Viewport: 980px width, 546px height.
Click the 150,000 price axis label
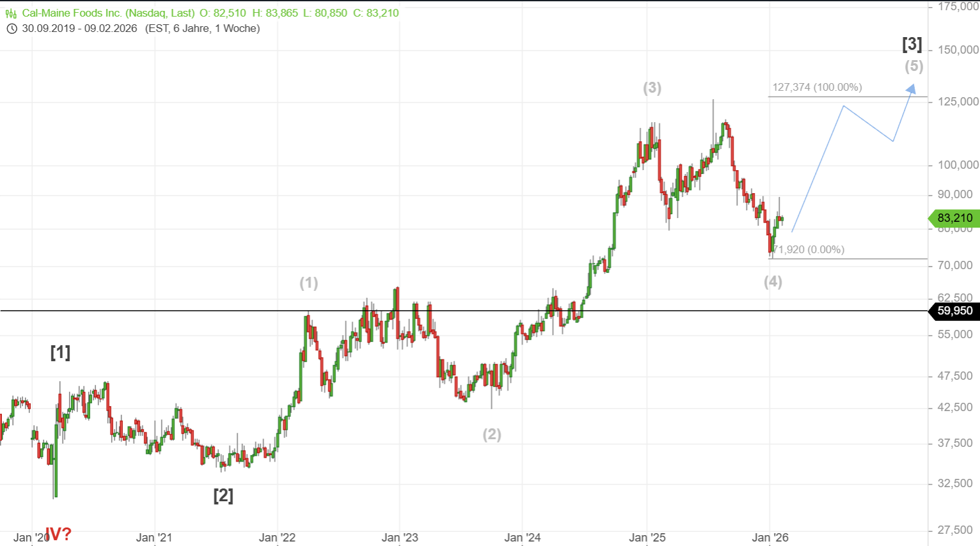coord(958,50)
